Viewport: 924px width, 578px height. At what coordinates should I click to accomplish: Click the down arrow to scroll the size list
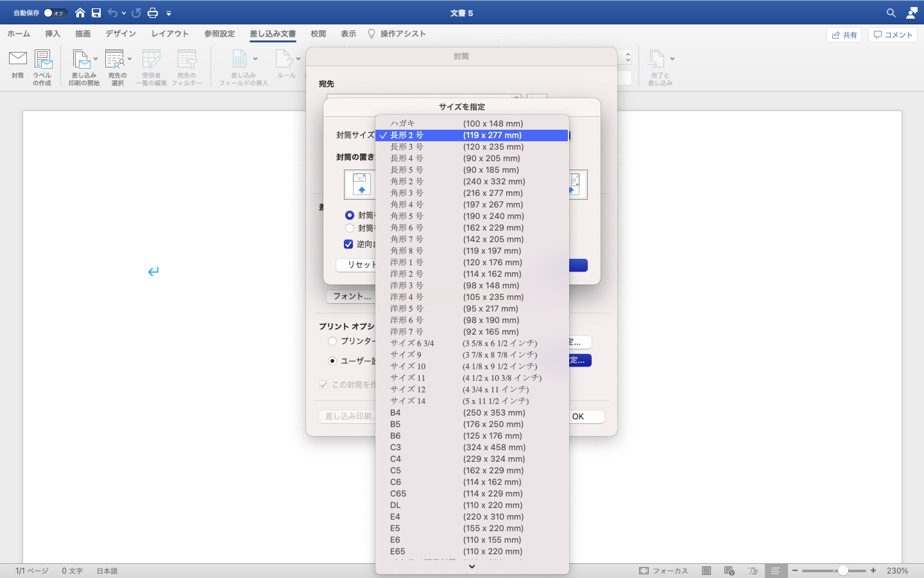coord(472,567)
